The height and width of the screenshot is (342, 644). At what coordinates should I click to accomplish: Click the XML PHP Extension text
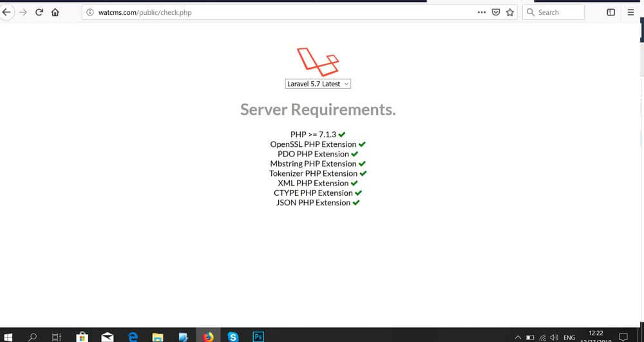(x=313, y=183)
